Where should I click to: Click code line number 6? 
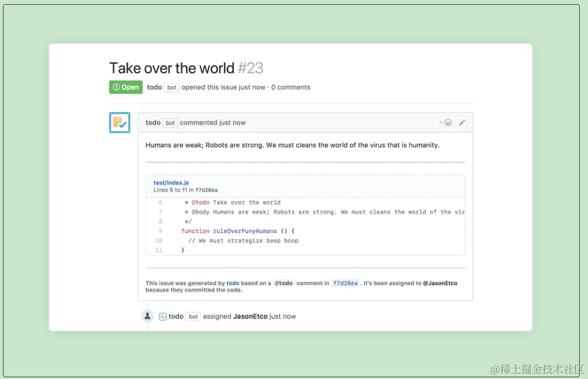point(161,203)
